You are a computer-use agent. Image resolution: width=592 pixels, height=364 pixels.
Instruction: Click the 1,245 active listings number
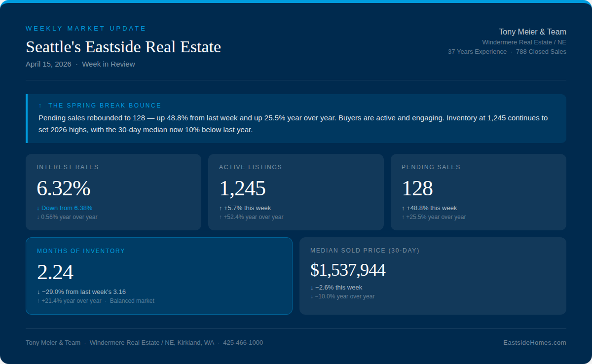click(242, 188)
